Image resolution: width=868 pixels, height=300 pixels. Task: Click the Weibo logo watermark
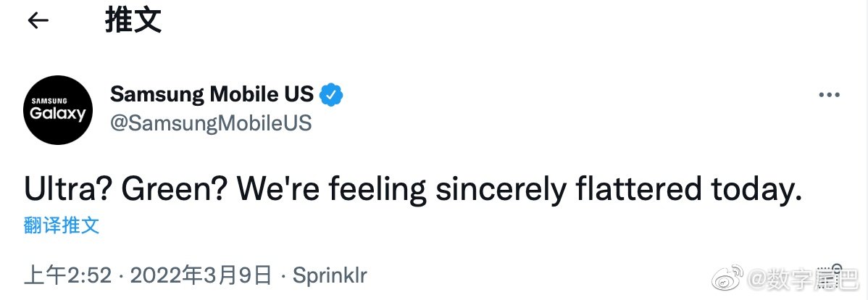[729, 278]
